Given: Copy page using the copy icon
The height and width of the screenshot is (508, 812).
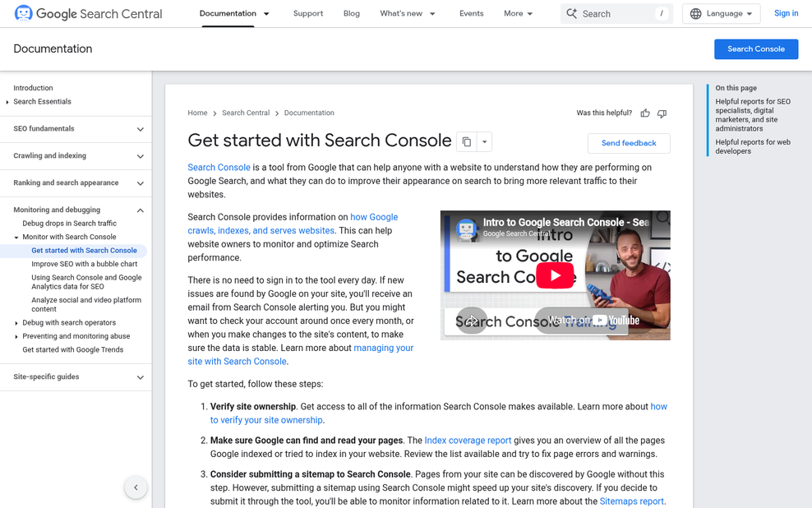Looking at the screenshot, I should click(x=467, y=141).
